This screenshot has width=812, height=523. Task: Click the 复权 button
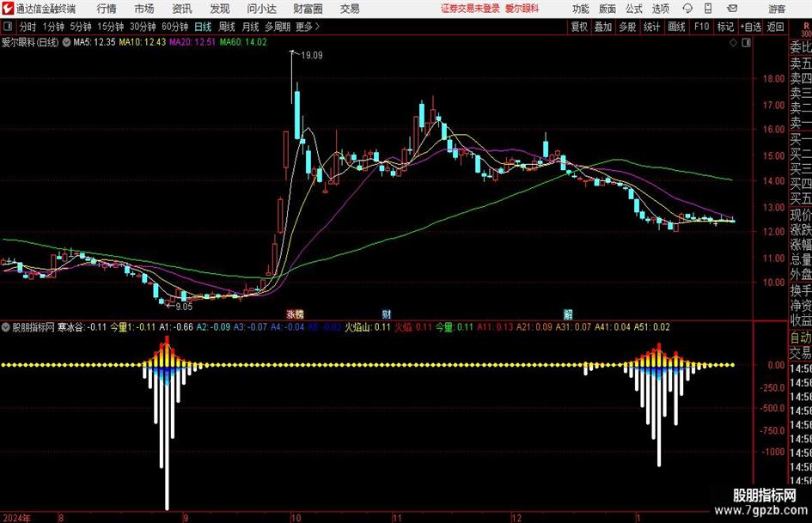pos(579,27)
